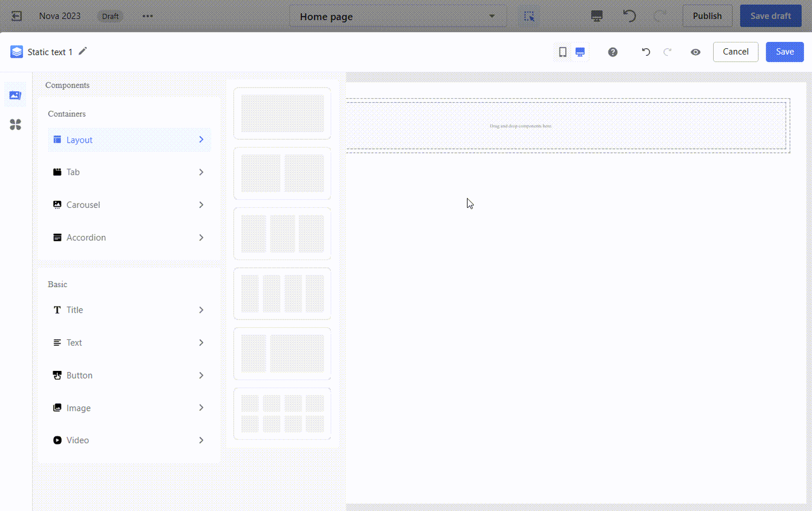Click the Title T icon
This screenshot has width=812, height=511.
(57, 310)
